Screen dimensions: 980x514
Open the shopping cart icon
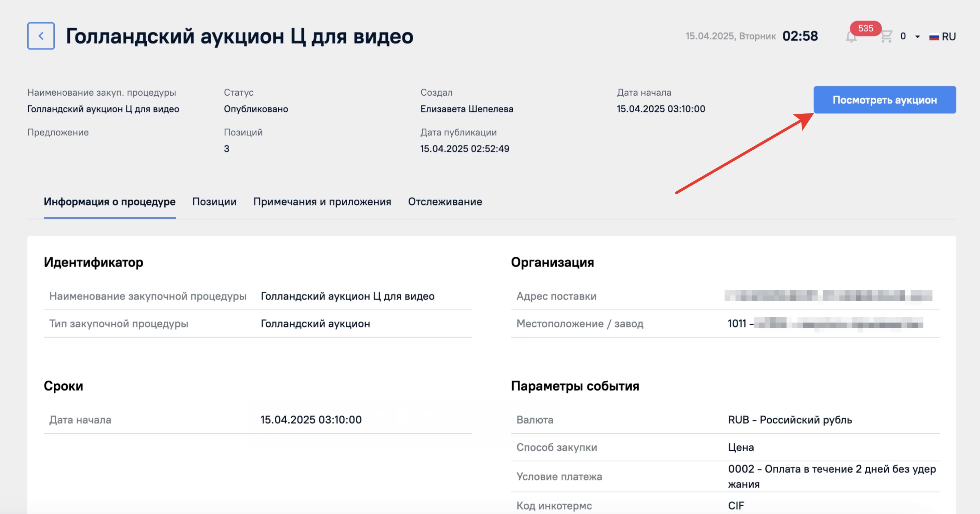tap(886, 37)
